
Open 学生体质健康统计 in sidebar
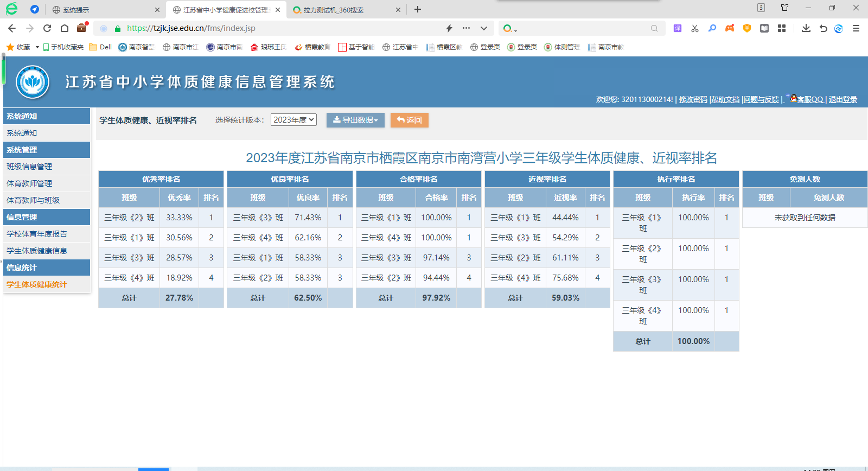click(x=47, y=284)
